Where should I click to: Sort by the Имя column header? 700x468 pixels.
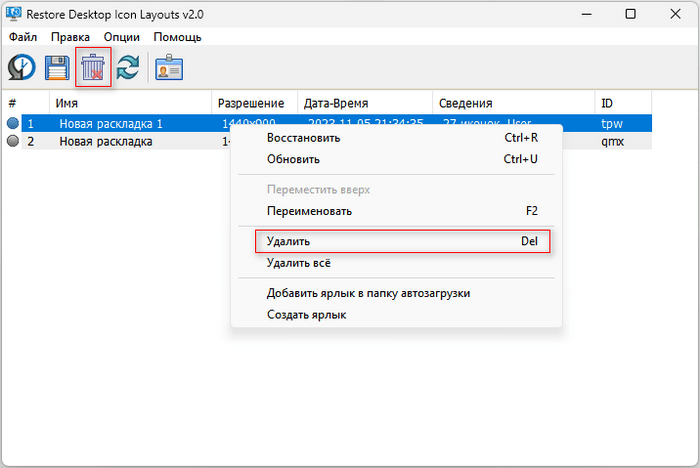coord(130,103)
